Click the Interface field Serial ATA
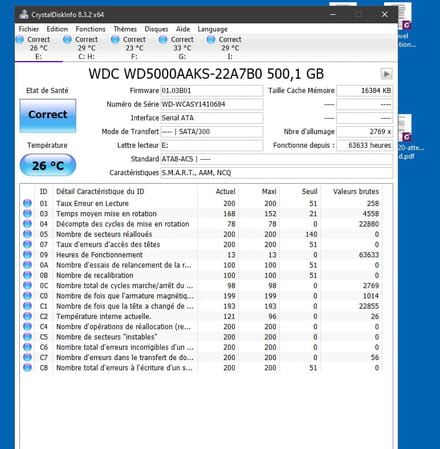Screen dimensions: 440x449 pos(212,118)
